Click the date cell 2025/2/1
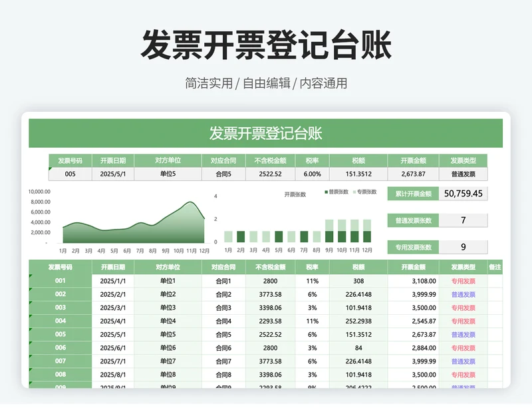The height and width of the screenshot is (410, 532). pyautogui.click(x=112, y=294)
